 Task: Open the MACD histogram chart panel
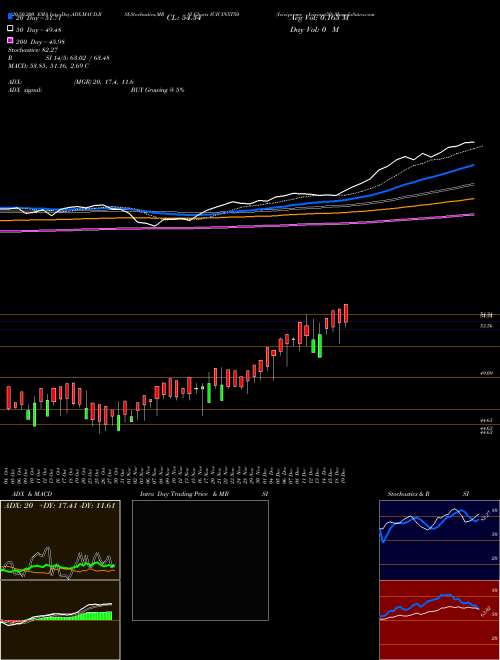click(x=60, y=620)
